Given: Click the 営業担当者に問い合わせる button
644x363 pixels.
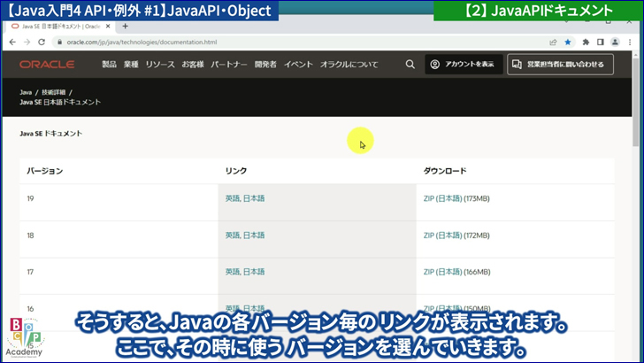Looking at the screenshot, I should click(x=560, y=64).
